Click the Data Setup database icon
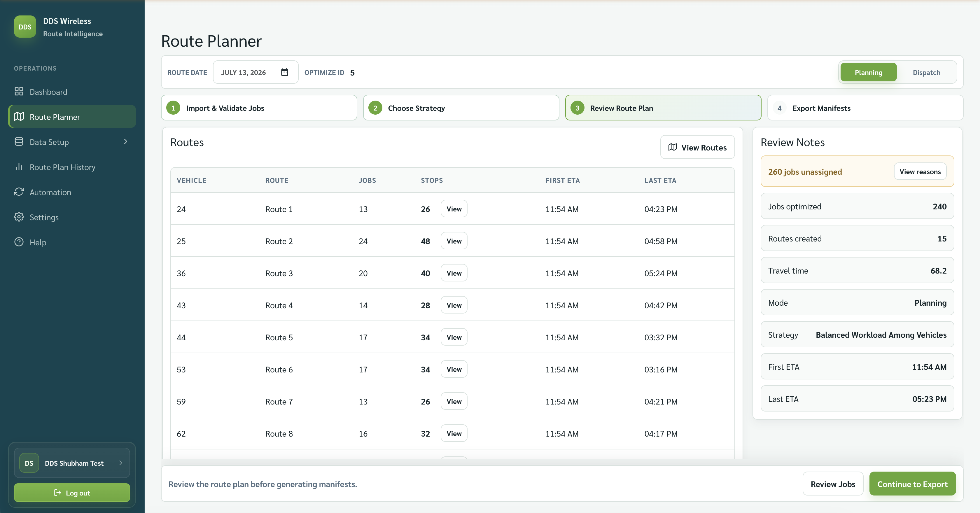Screen dimensions: 980x513 click(19, 142)
